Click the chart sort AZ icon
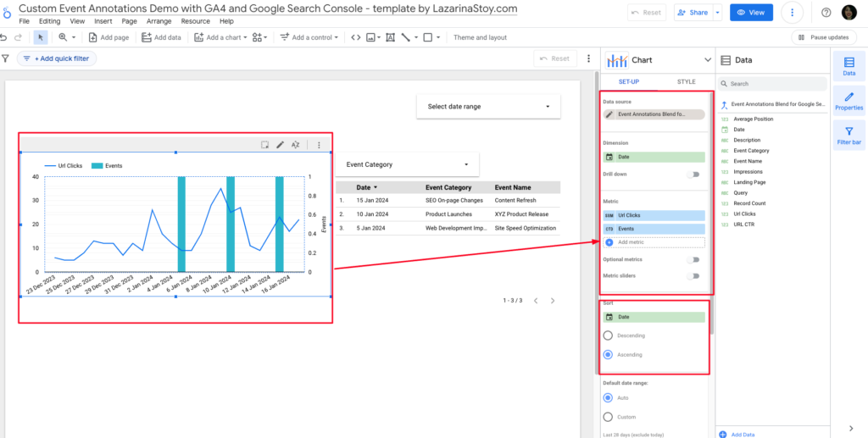The width and height of the screenshot is (868, 438). click(x=296, y=145)
